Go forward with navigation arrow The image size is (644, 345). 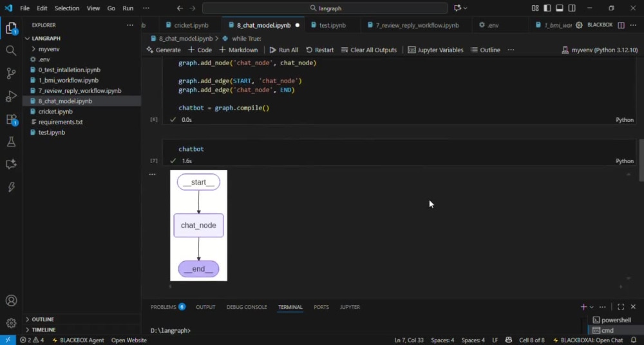[192, 8]
